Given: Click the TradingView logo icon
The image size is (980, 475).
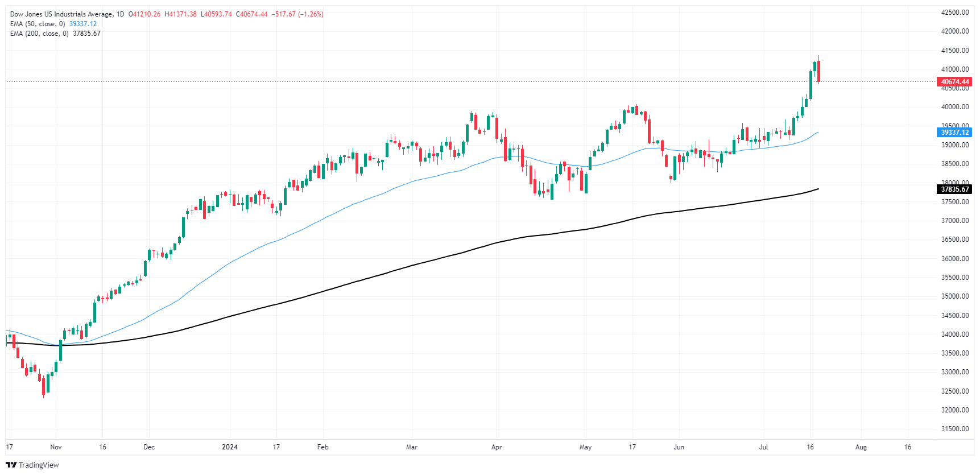Looking at the screenshot, I should tap(11, 465).
